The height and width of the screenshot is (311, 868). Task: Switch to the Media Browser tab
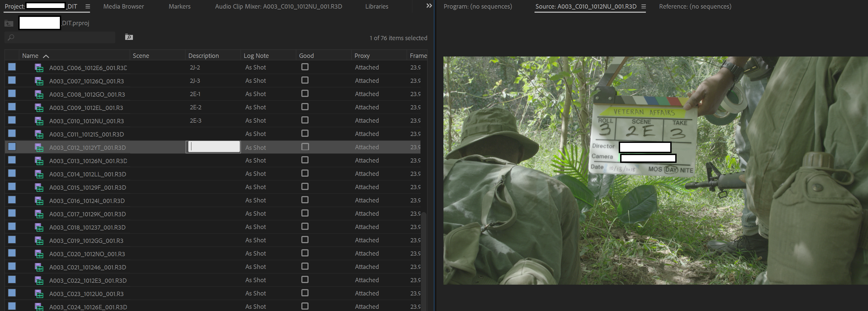click(x=123, y=6)
